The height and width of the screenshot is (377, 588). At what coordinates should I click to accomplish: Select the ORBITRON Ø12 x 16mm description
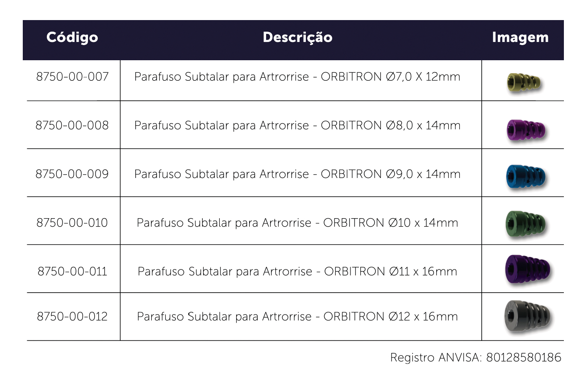[297, 317]
